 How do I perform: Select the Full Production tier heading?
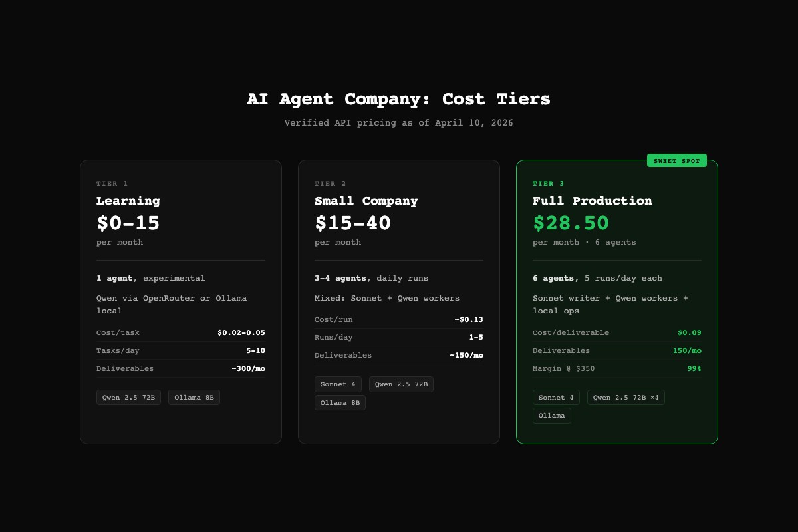pyautogui.click(x=593, y=201)
